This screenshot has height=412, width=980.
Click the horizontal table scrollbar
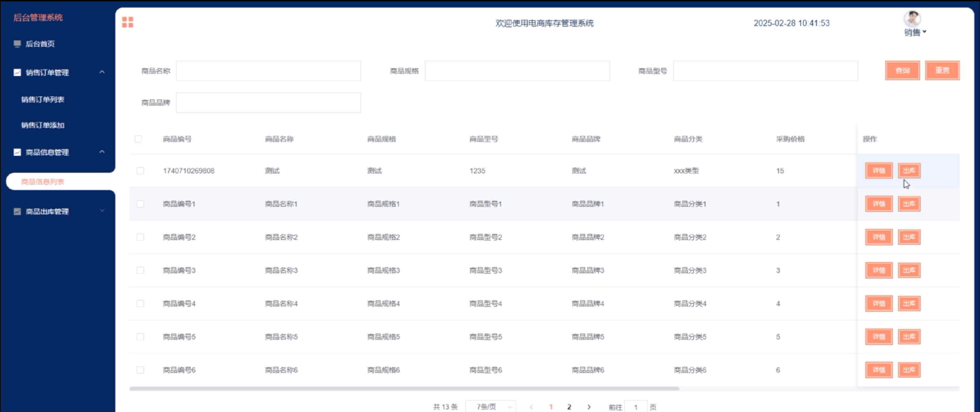[404, 388]
